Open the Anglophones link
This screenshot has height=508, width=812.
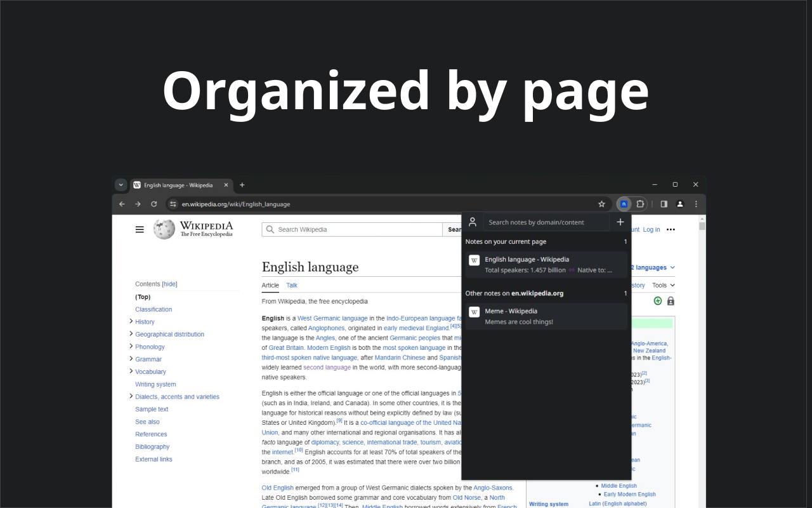pyautogui.click(x=326, y=328)
